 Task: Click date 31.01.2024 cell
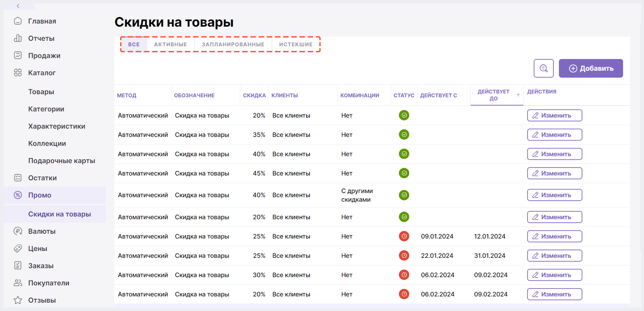pyautogui.click(x=489, y=256)
